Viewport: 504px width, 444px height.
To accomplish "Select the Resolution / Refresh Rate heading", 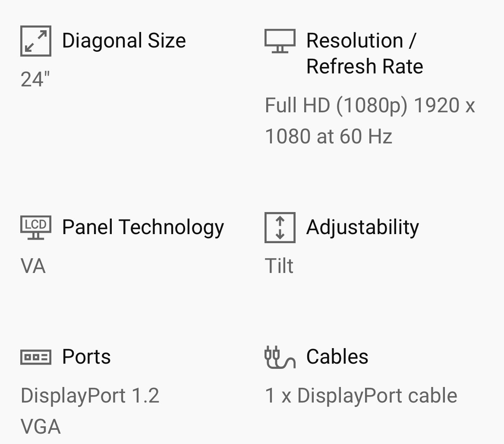I will click(365, 54).
